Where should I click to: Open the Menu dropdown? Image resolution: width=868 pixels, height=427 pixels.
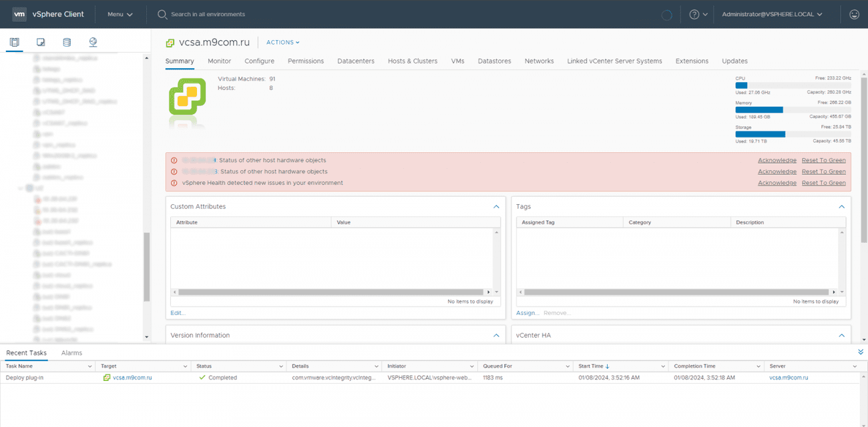tap(120, 14)
